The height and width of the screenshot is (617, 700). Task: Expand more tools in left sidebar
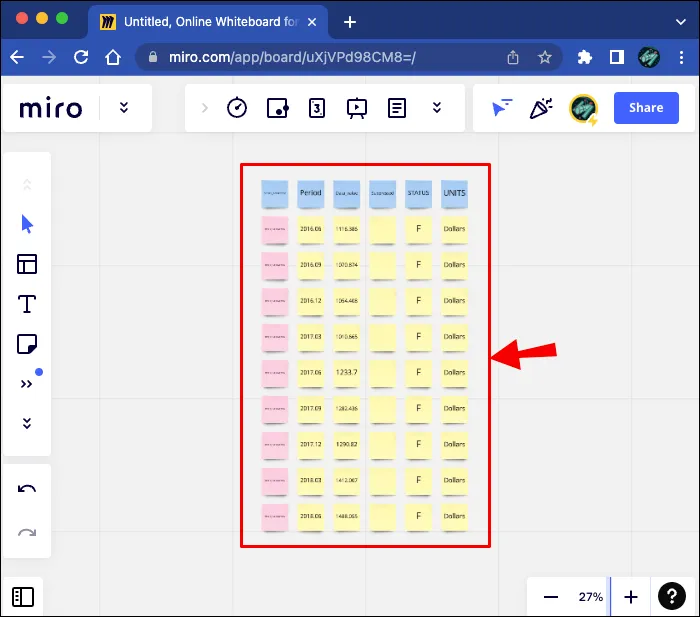point(27,423)
